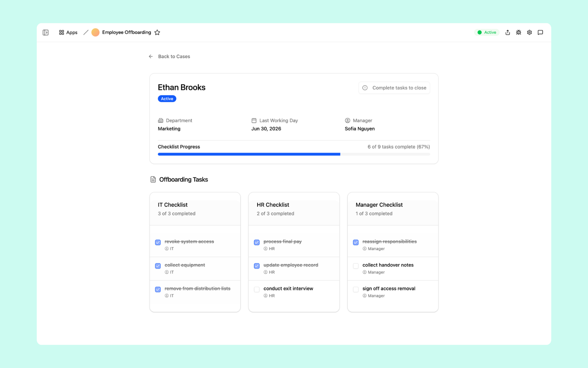Uncheck remove from distribution lists task
This screenshot has height=368, width=588.
coord(158,289)
